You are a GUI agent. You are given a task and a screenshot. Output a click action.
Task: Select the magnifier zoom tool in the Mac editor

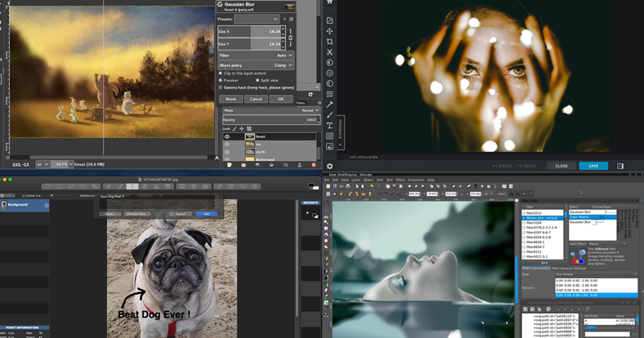[243, 187]
